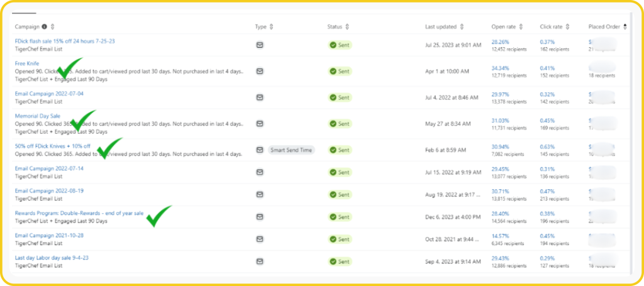Click the Smart Send Time badge

coord(291,150)
